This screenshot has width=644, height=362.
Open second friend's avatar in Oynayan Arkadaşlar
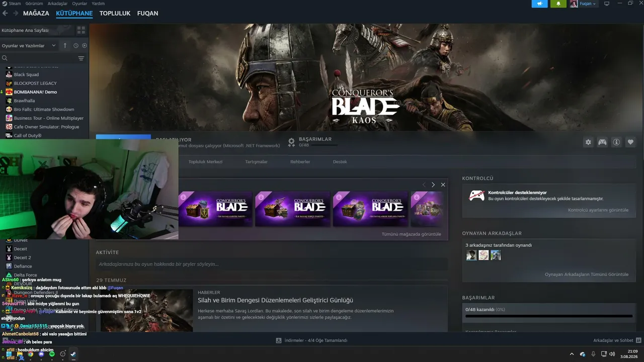(484, 255)
